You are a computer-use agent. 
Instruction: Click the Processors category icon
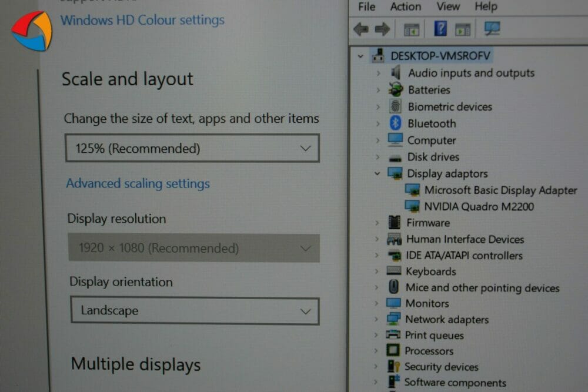(393, 350)
